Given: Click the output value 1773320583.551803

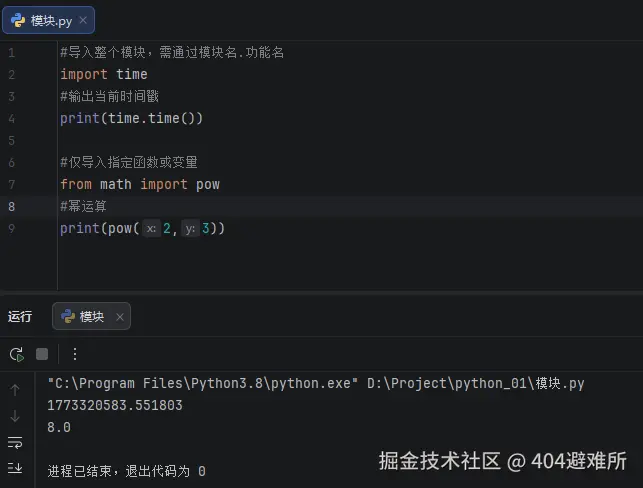Looking at the screenshot, I should 115,405.
